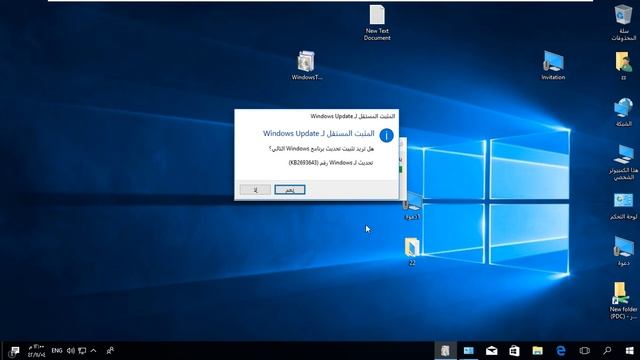Open Control Panel (لوحة التحكم) desktop icon

pyautogui.click(x=623, y=207)
